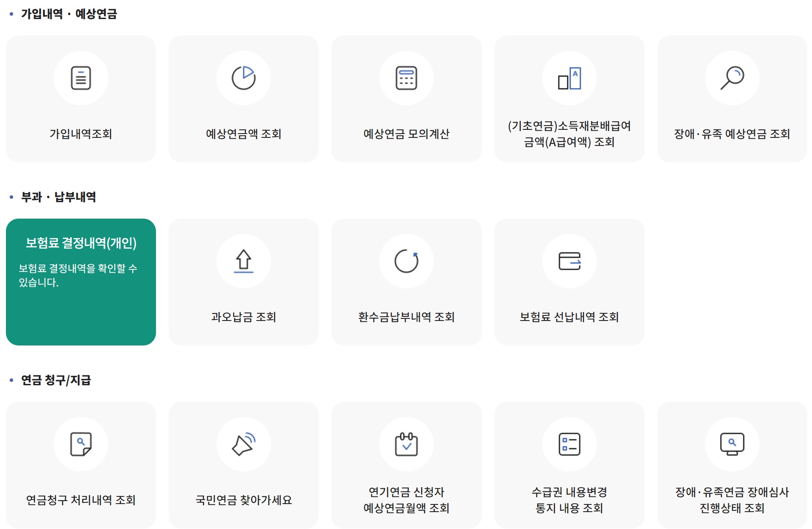Image resolution: width=812 pixels, height=529 pixels.
Task: Open the 가입내역조회 card
Action: coord(81,99)
